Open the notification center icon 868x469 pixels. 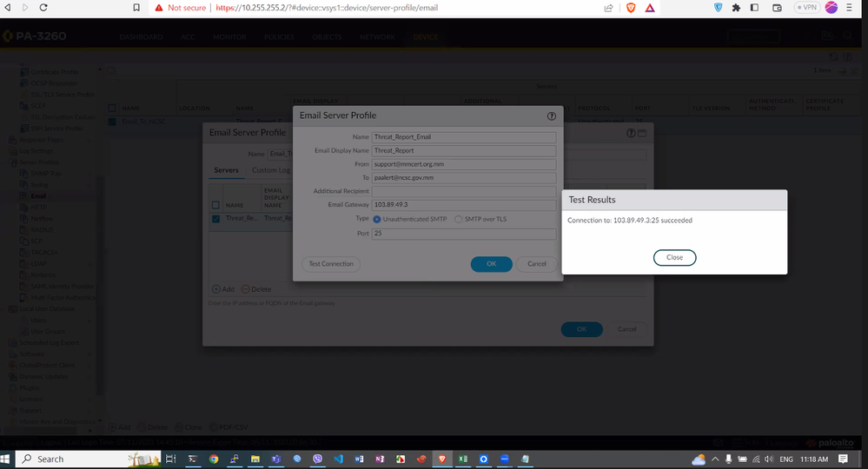(x=843, y=459)
